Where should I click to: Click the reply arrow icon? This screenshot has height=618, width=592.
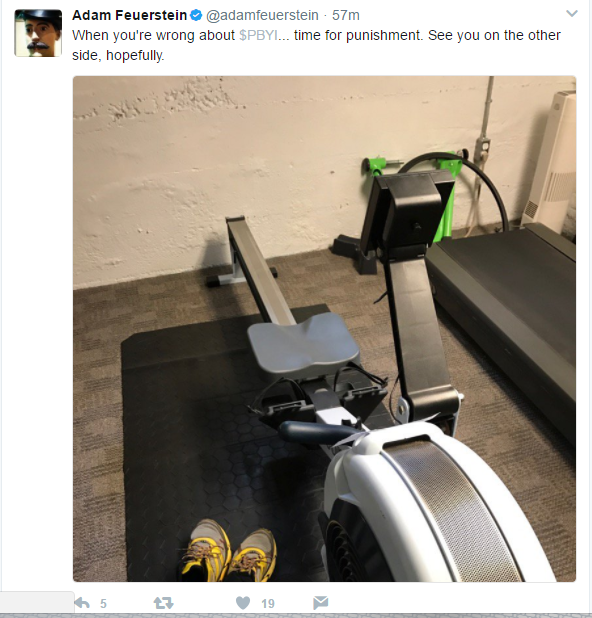pos(82,603)
